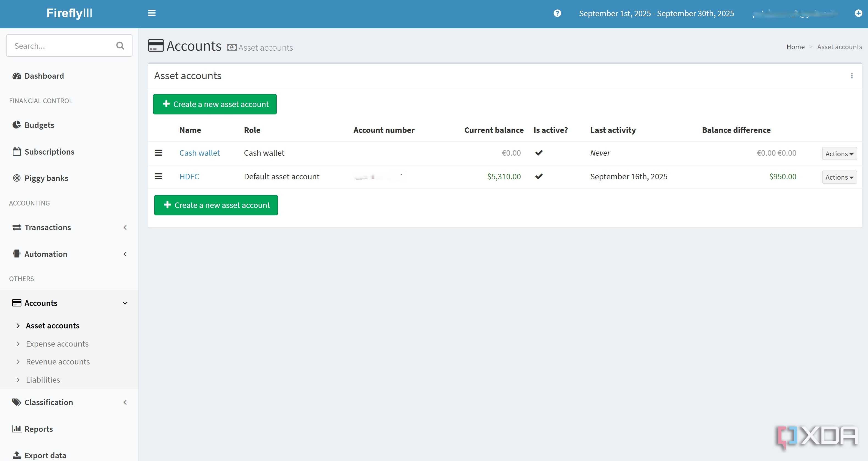Click the search magnifier icon
The width and height of the screenshot is (868, 461).
[120, 46]
